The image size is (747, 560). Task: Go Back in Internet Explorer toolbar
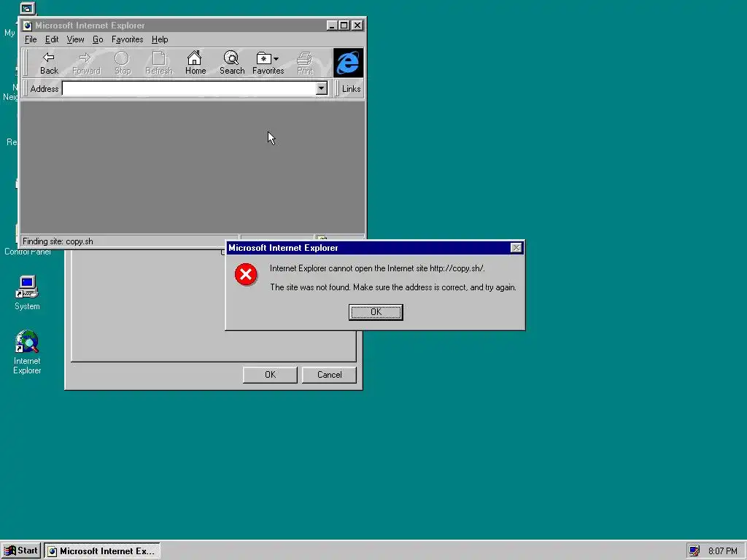(x=49, y=63)
